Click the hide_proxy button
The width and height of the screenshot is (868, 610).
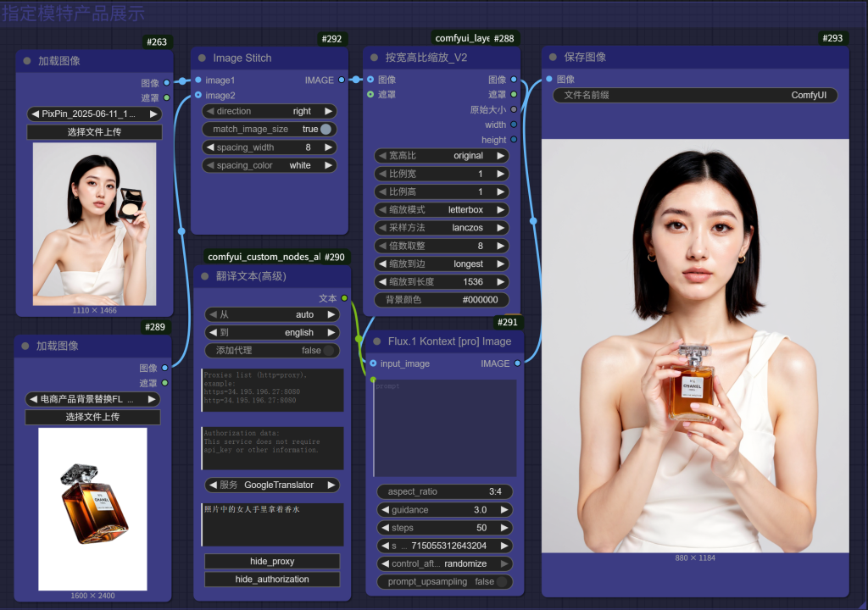click(271, 562)
